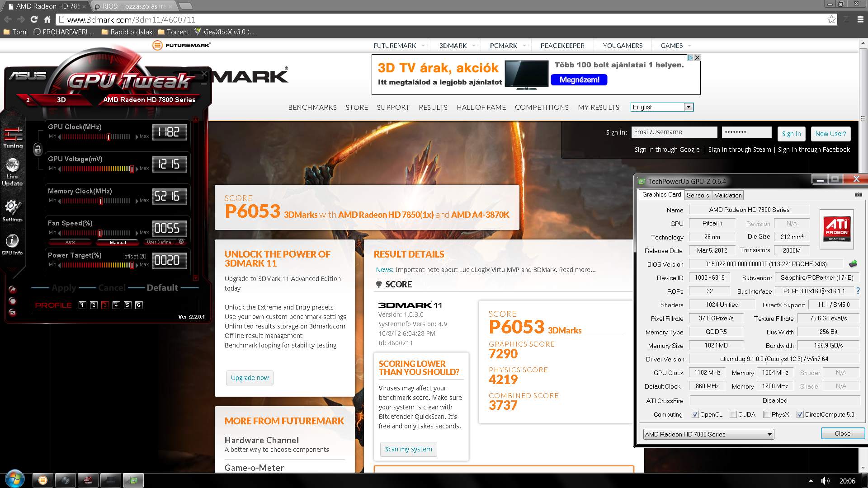
Task: Bookmark page with the star icon
Action: (x=831, y=19)
